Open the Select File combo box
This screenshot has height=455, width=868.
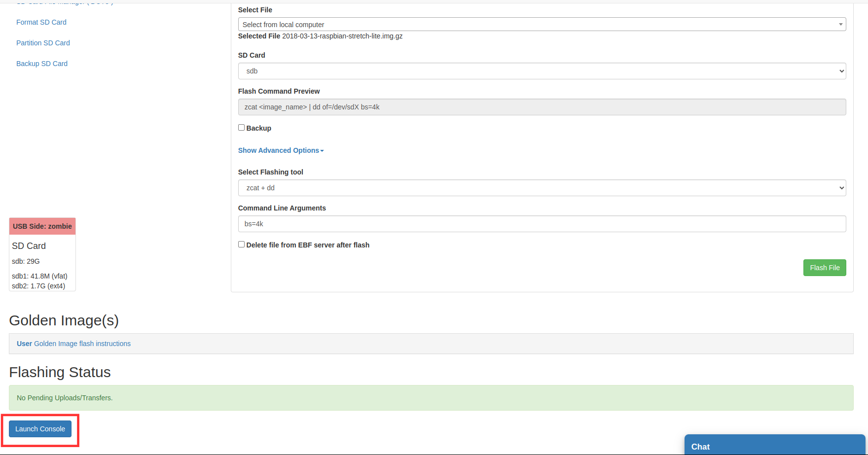pos(542,24)
